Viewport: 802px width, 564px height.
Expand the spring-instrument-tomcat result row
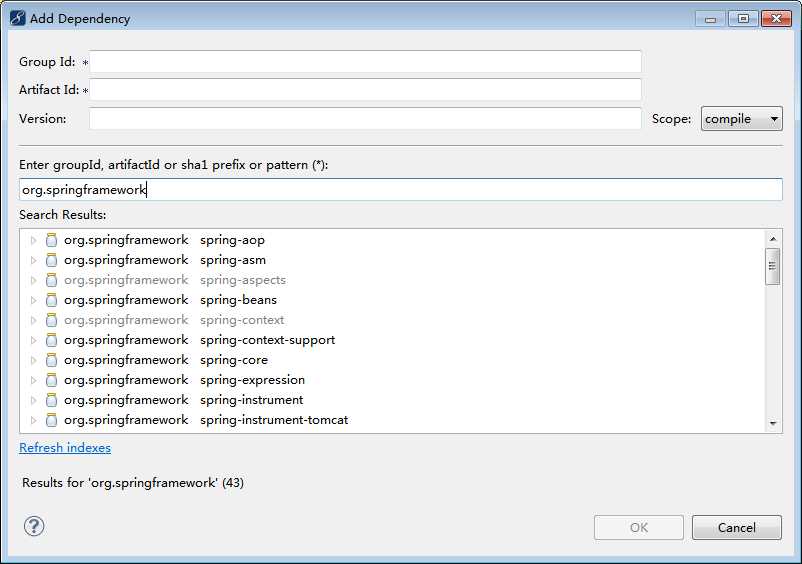tap(33, 420)
